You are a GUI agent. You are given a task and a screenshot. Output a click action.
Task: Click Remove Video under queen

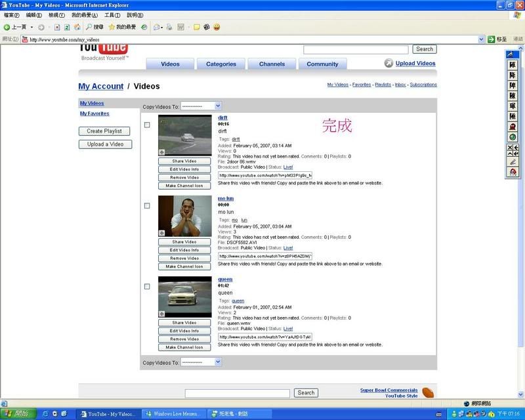[x=184, y=339]
